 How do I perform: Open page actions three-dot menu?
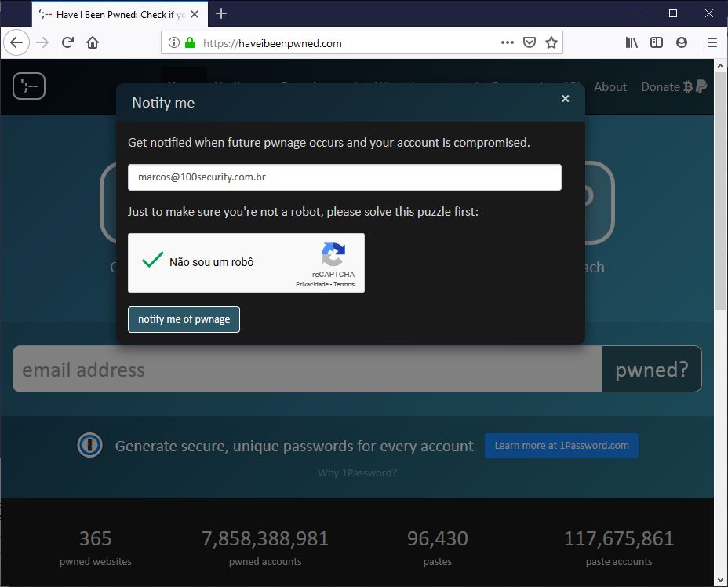point(508,42)
